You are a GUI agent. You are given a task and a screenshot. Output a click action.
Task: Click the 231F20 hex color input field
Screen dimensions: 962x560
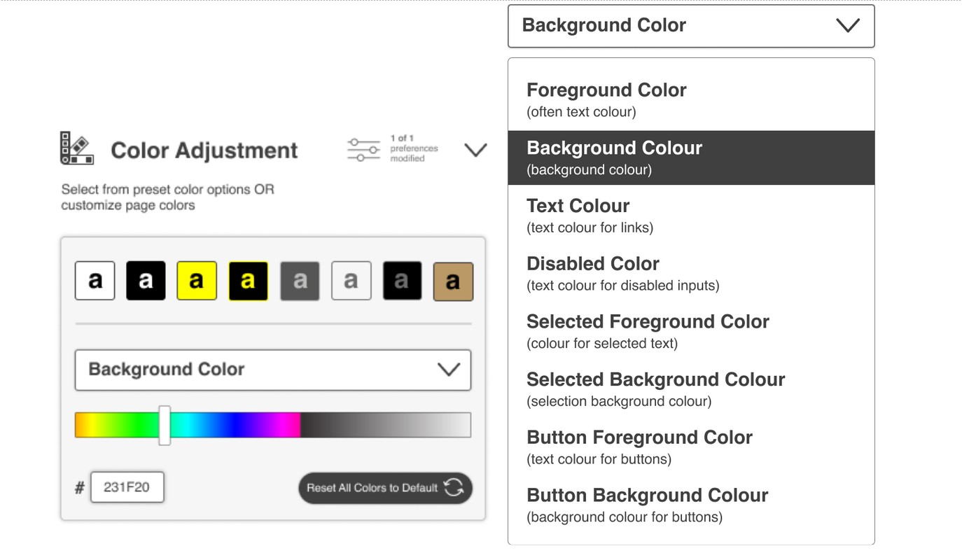click(127, 487)
